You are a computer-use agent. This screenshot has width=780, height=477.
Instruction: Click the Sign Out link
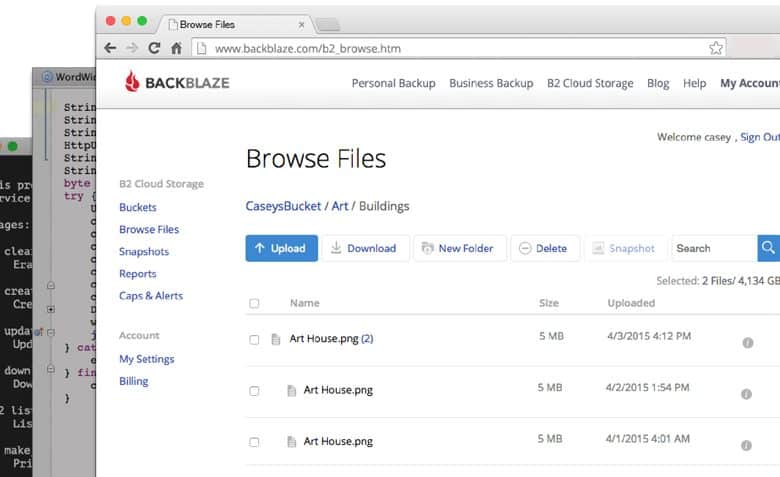(x=760, y=137)
